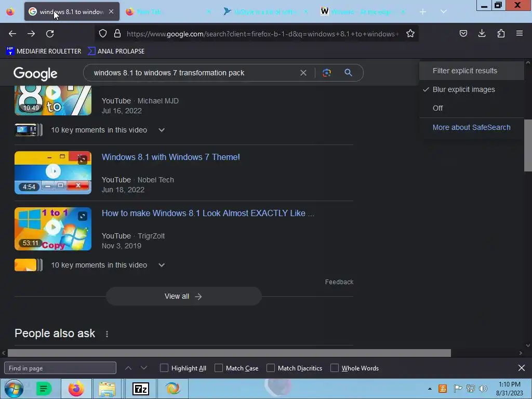
Task: Go back to the previous page
Action: pos(12,34)
